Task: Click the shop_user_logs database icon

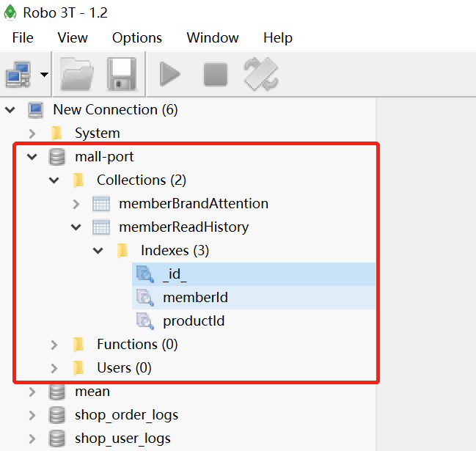Action: 56,439
